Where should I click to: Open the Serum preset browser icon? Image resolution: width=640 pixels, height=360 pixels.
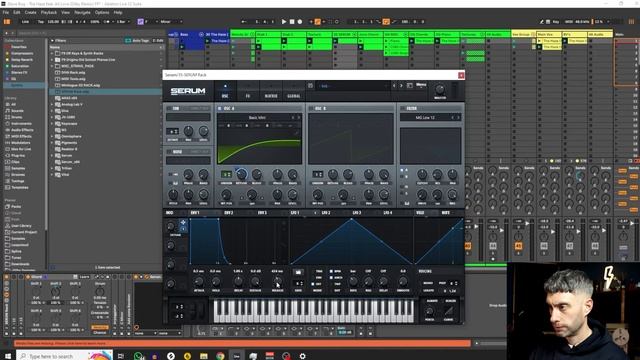409,86
